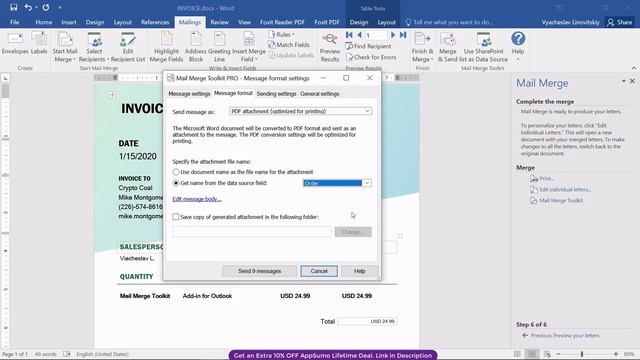This screenshot has height=360, width=640.
Task: Click Highlight Merge Fields icon
Action: 166,48
